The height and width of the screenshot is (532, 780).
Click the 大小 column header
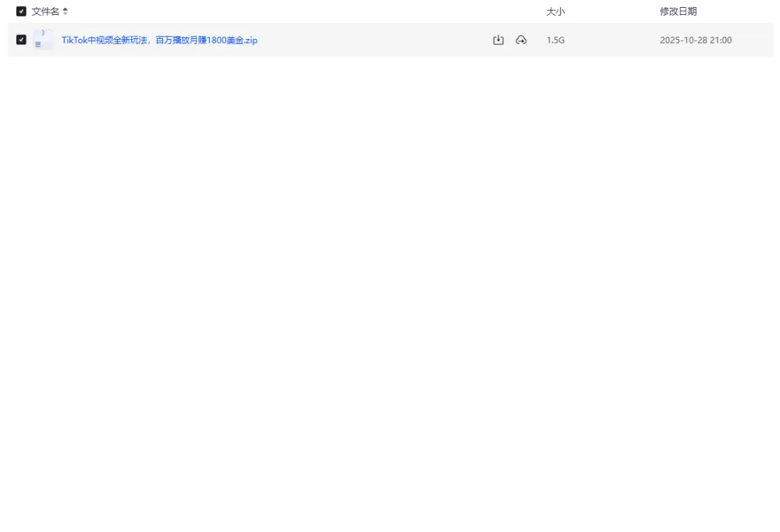[555, 11]
